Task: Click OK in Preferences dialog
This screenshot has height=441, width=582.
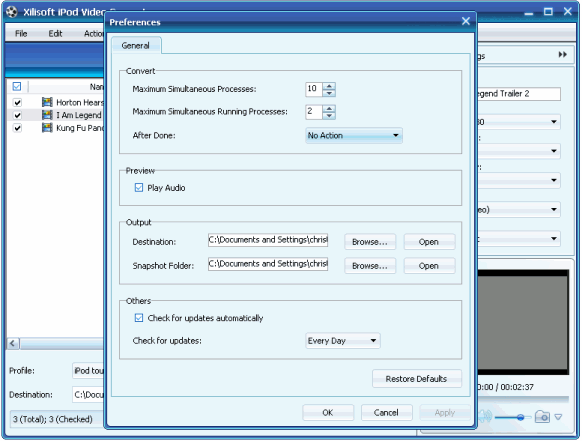Action: pyautogui.click(x=328, y=412)
